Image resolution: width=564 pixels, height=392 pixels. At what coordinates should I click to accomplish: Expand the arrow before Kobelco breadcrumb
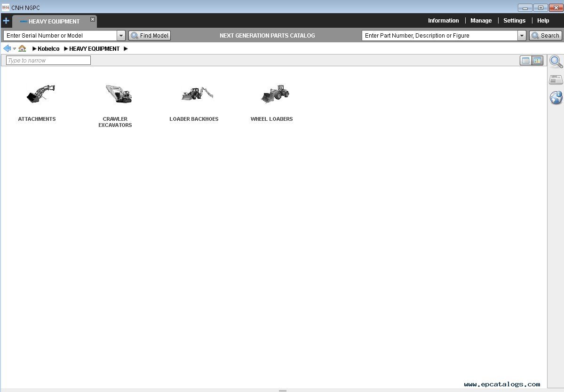coord(34,49)
